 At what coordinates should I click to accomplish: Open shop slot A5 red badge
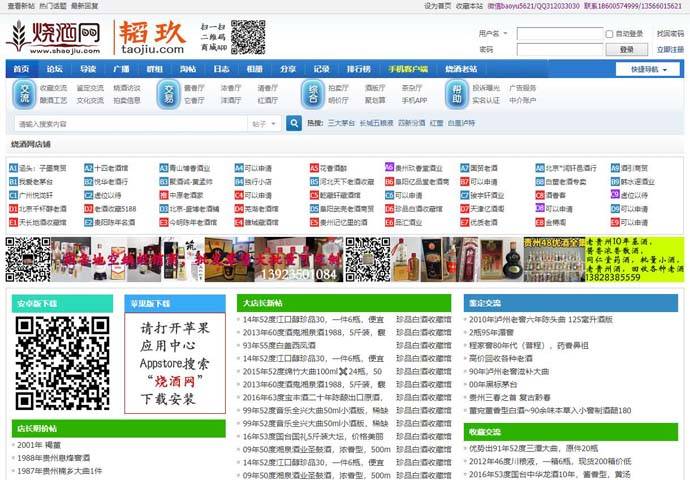click(314, 168)
